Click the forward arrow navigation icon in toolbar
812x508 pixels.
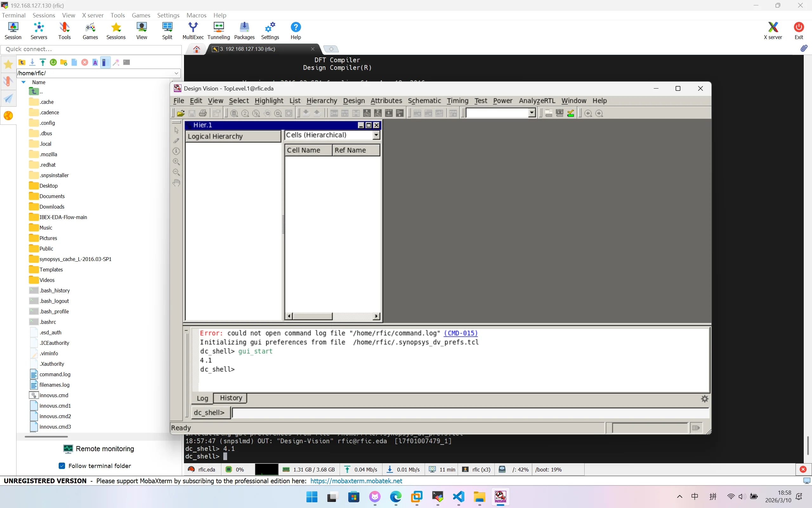pos(599,113)
